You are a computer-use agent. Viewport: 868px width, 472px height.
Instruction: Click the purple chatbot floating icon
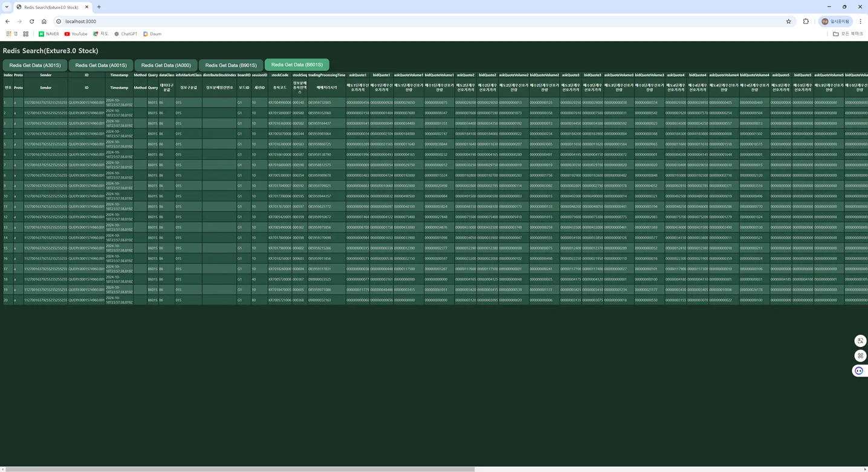pyautogui.click(x=859, y=370)
